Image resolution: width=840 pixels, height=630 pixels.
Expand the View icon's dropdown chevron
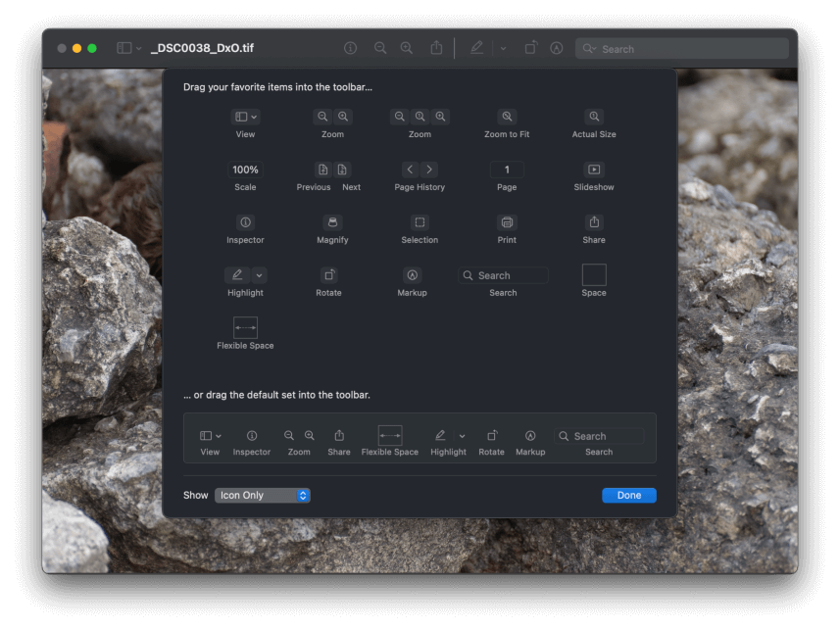click(x=253, y=116)
